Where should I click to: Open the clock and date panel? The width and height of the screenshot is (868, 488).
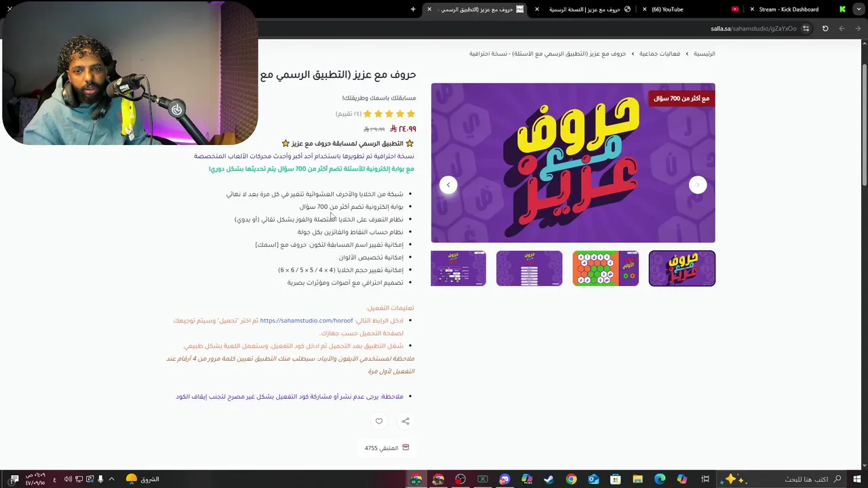[35, 479]
